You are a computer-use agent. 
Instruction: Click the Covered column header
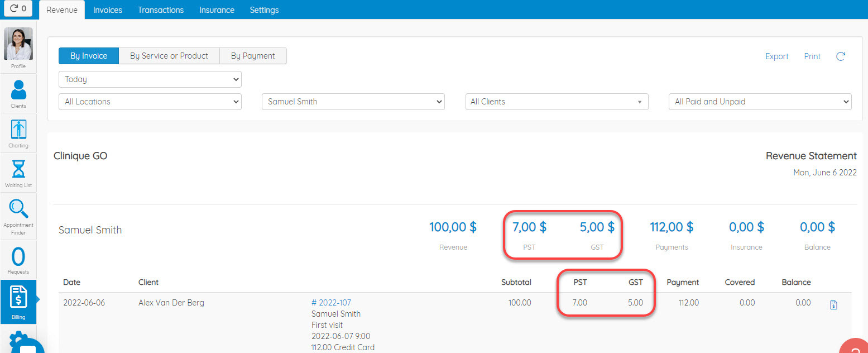[x=740, y=282]
